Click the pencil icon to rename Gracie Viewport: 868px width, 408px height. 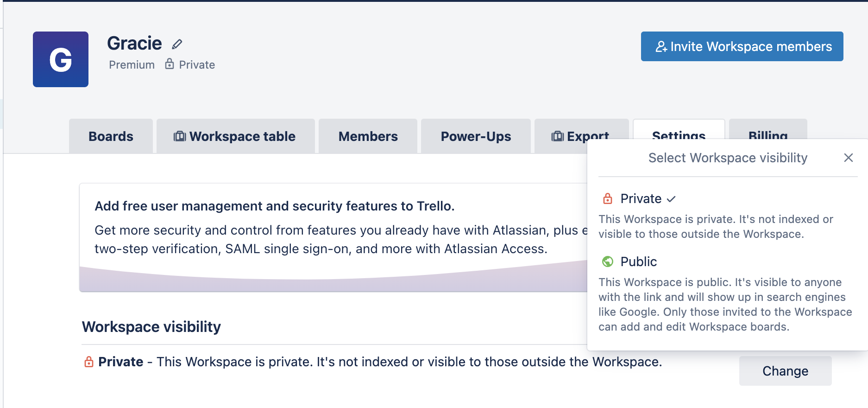tap(177, 44)
